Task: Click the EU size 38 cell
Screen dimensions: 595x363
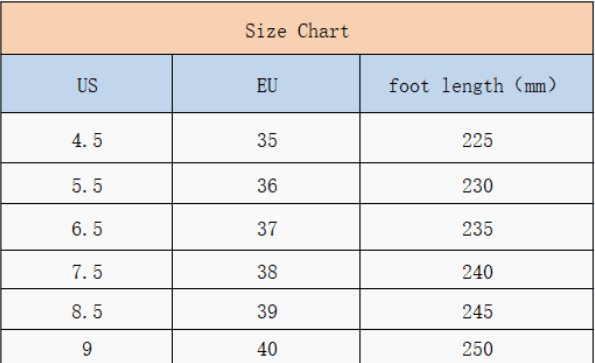Action: click(266, 270)
